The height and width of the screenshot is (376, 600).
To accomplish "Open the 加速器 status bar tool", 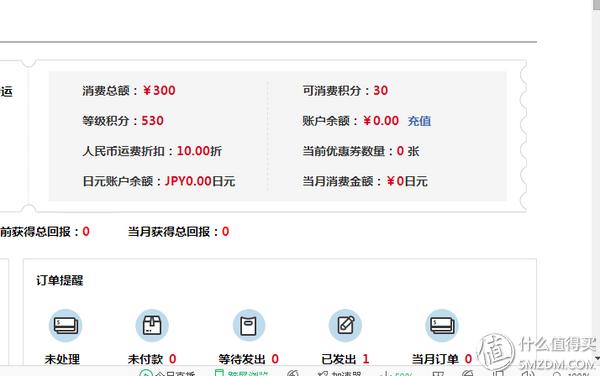I will click(339, 373).
